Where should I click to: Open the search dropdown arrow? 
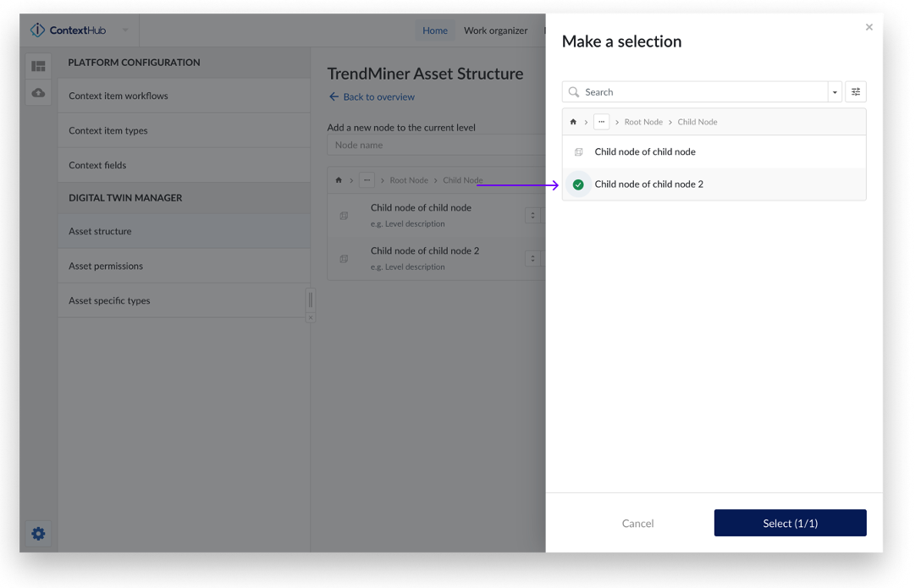[835, 92]
